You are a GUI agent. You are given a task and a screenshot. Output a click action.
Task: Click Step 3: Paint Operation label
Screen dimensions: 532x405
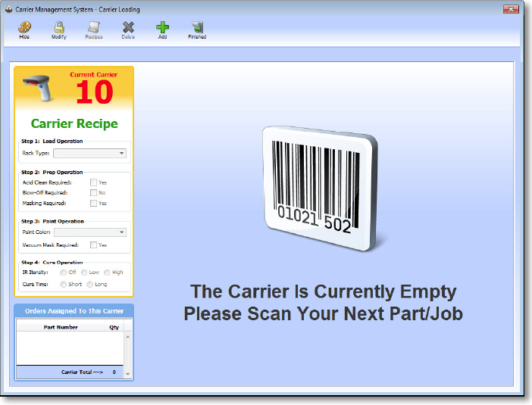pyautogui.click(x=52, y=221)
